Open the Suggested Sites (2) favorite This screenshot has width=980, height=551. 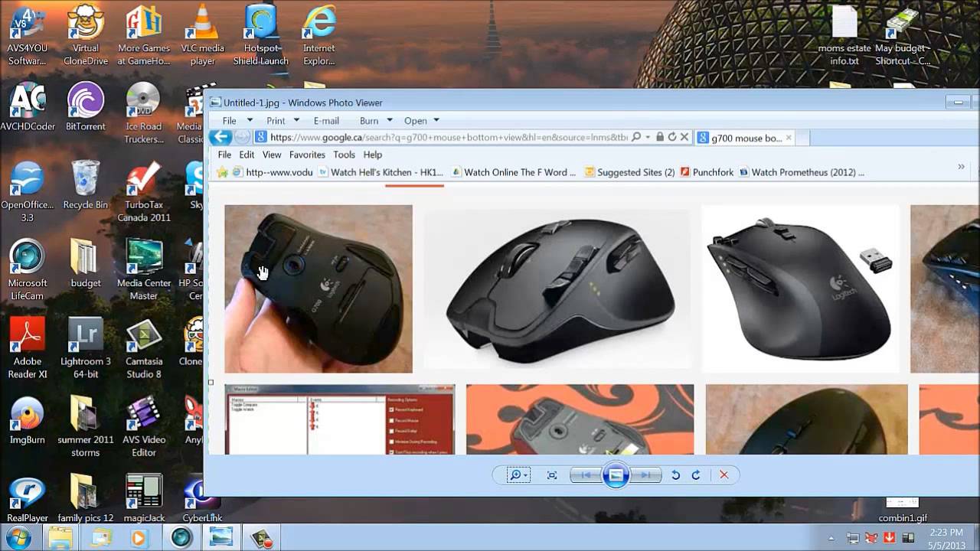click(x=630, y=172)
